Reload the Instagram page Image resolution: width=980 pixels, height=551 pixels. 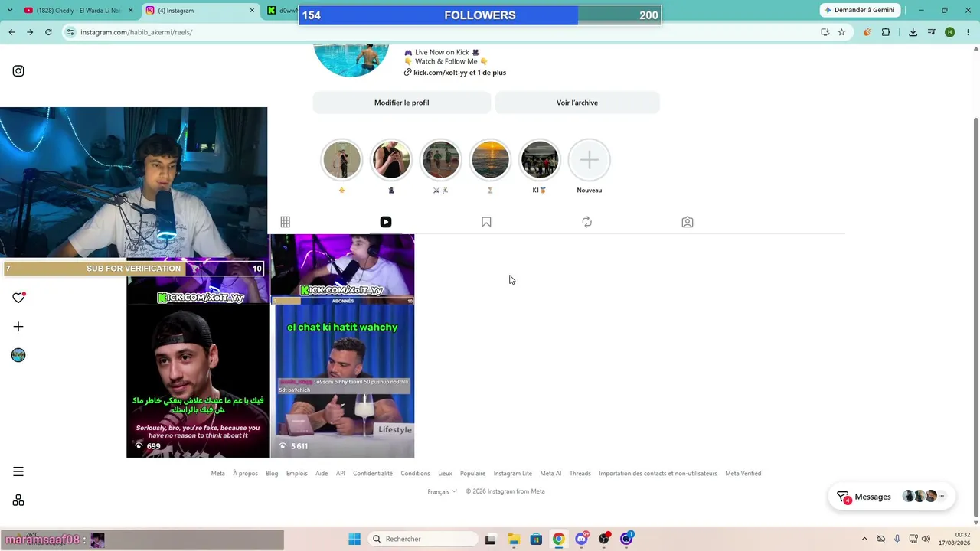(x=48, y=32)
